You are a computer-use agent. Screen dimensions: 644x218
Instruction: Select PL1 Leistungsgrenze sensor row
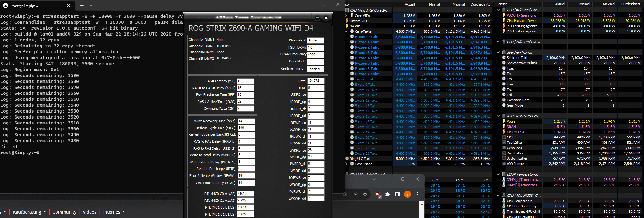[x=569, y=26]
